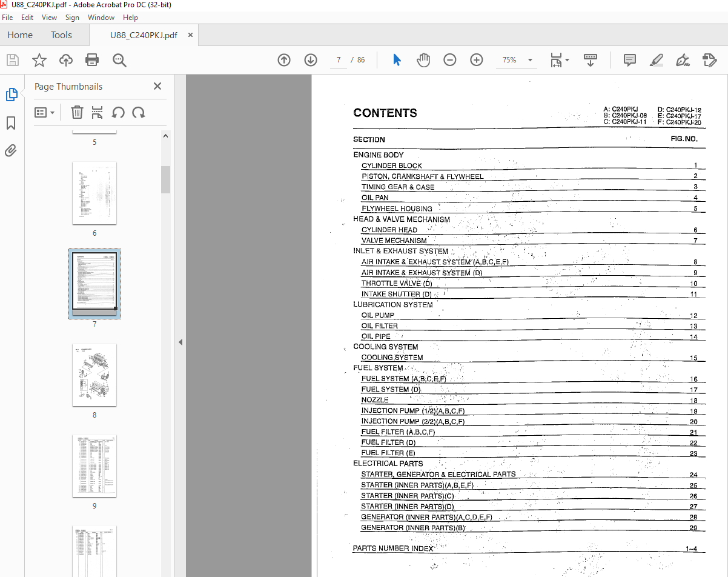Select page 7 thumbnail
The height and width of the screenshot is (577, 728).
coord(94,284)
